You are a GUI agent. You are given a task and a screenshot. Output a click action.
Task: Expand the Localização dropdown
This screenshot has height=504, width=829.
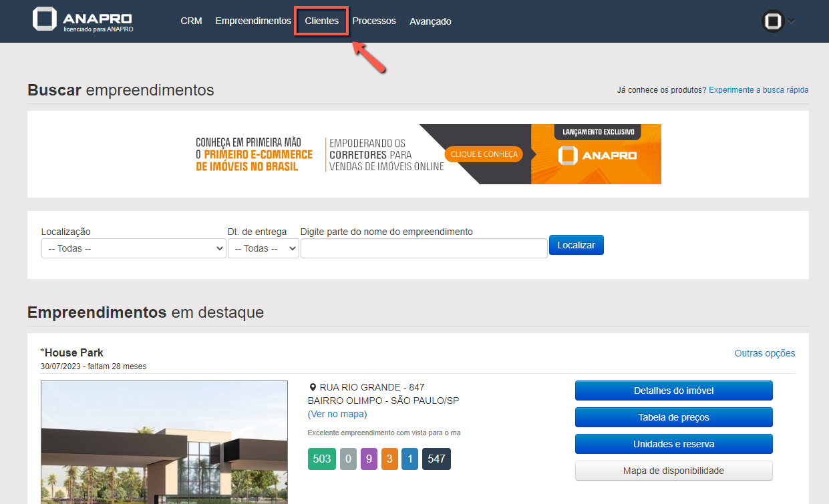[134, 248]
